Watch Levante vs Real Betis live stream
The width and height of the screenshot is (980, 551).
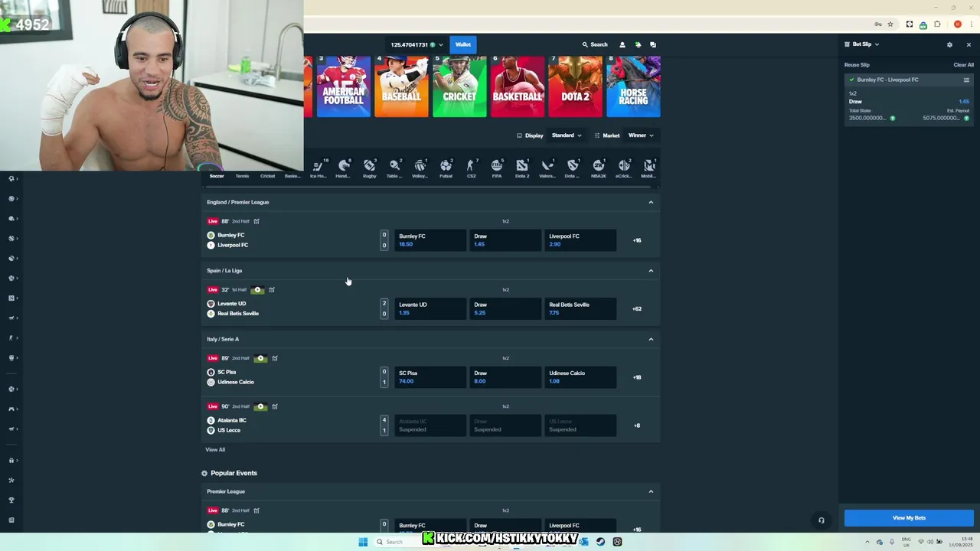[x=258, y=290]
